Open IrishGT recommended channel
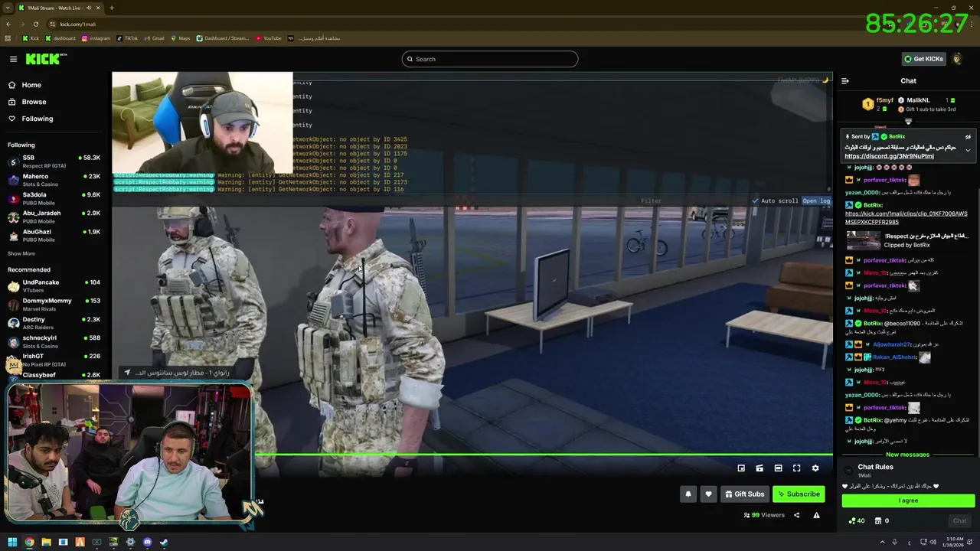The width and height of the screenshot is (980, 551). (x=54, y=360)
